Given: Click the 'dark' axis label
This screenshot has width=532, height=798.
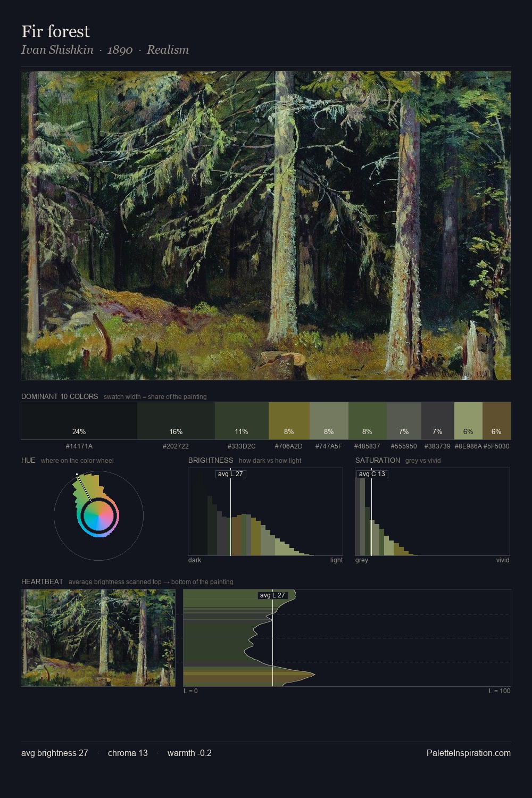Looking at the screenshot, I should click(x=195, y=560).
